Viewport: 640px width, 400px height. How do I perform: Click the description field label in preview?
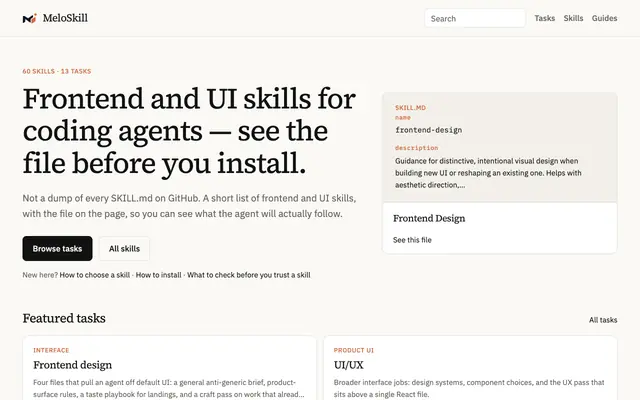pyautogui.click(x=416, y=148)
